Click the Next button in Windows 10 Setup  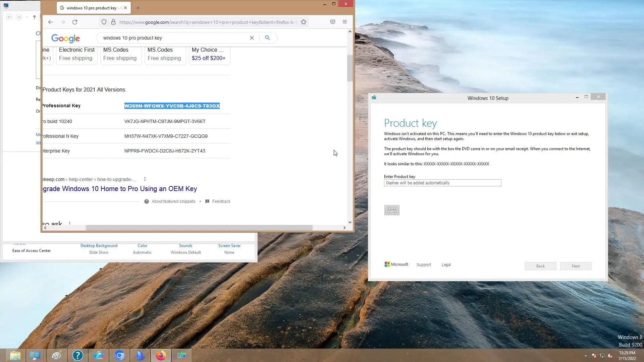tap(576, 266)
